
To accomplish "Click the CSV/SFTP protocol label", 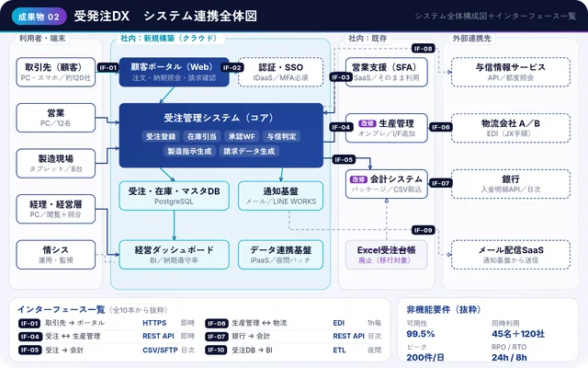I will point(160,350).
